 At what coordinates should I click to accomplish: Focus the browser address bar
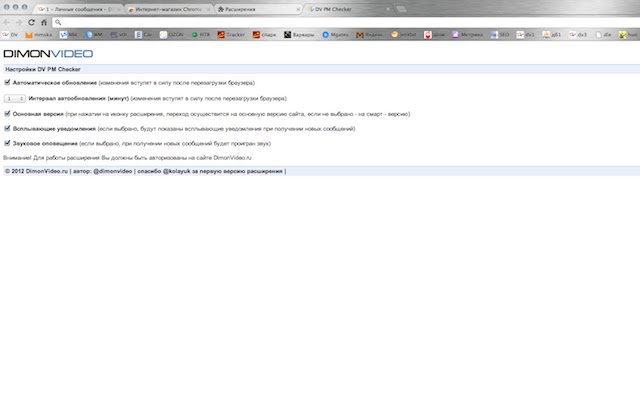point(347,22)
